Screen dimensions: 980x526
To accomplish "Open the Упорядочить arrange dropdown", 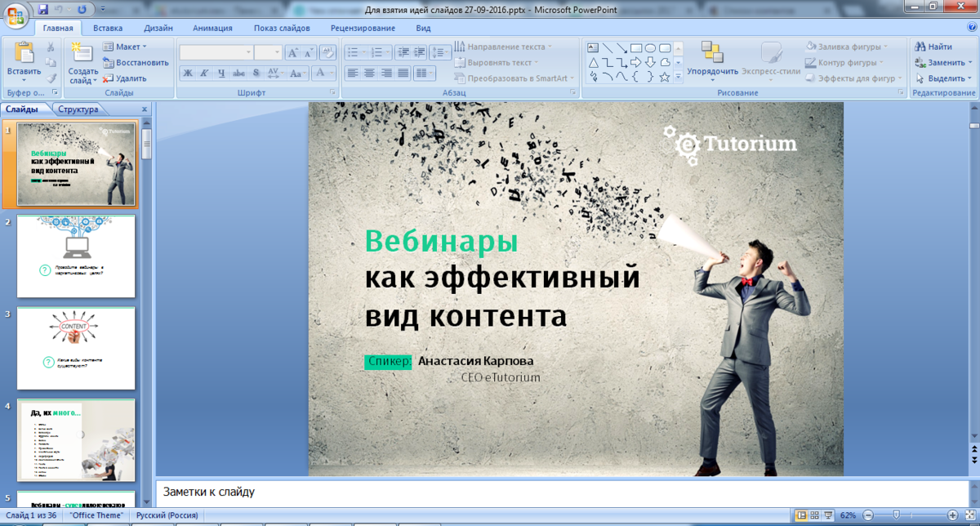I will 712,61.
